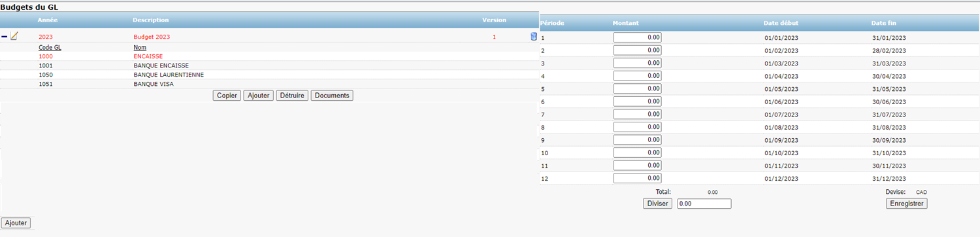Select the BANQUE VISA account
Image resolution: width=980 pixels, height=237 pixels.
pyautogui.click(x=154, y=84)
